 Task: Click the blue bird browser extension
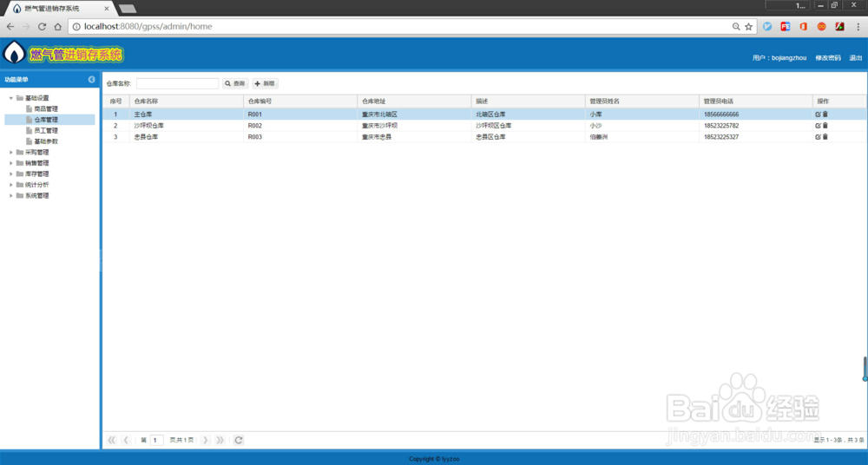pyautogui.click(x=767, y=27)
